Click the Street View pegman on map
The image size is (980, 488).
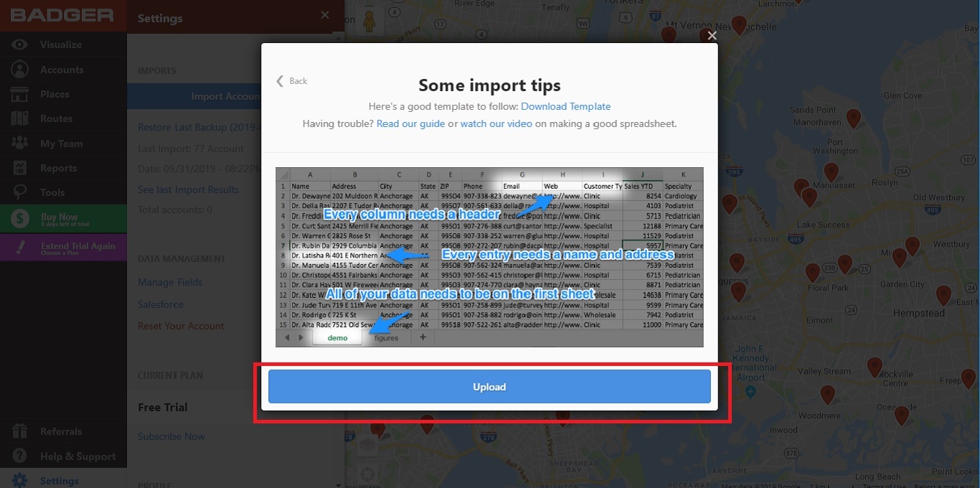click(x=369, y=20)
